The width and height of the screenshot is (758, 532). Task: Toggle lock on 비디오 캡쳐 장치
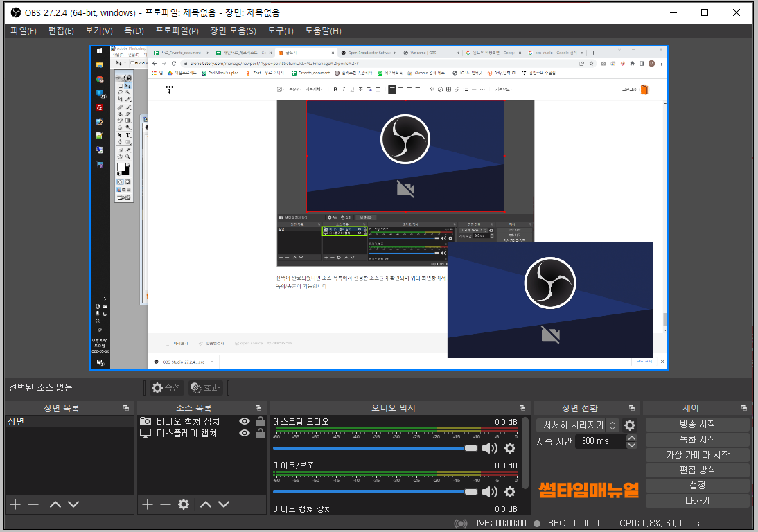tap(261, 421)
